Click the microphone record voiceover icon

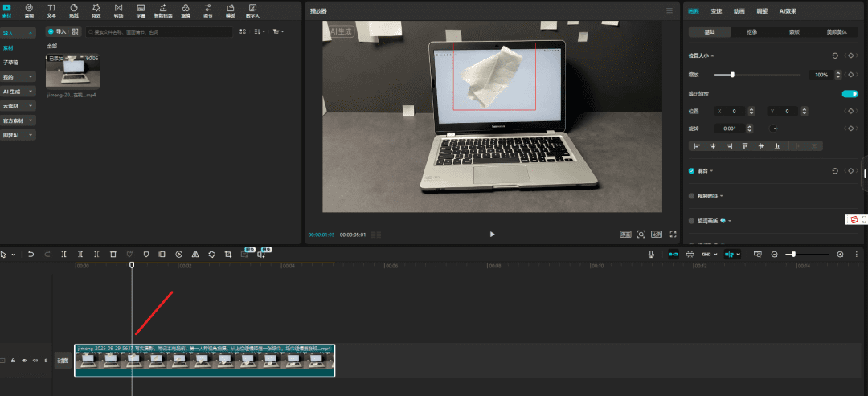pos(652,254)
